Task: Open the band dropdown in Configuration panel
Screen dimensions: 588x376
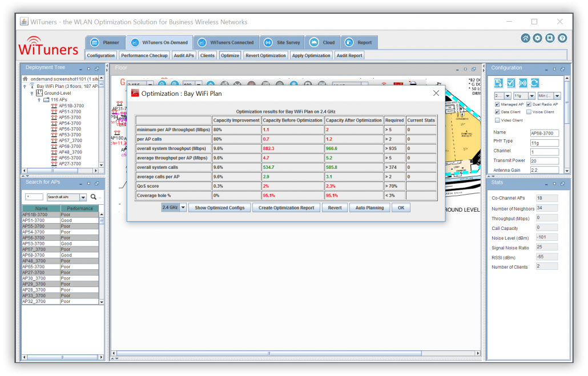Action: tap(508, 96)
